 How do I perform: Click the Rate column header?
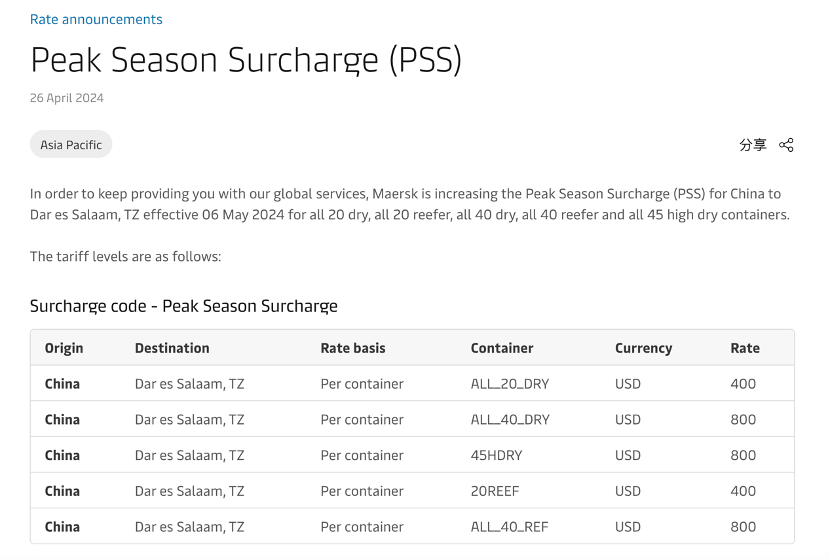click(x=745, y=348)
